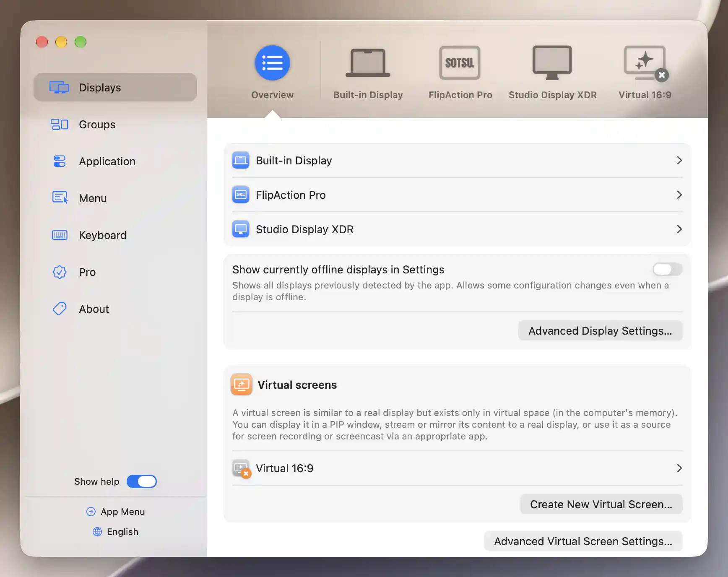Switch to the FlipAction Pro tab label
728x577 pixels.
tap(460, 95)
